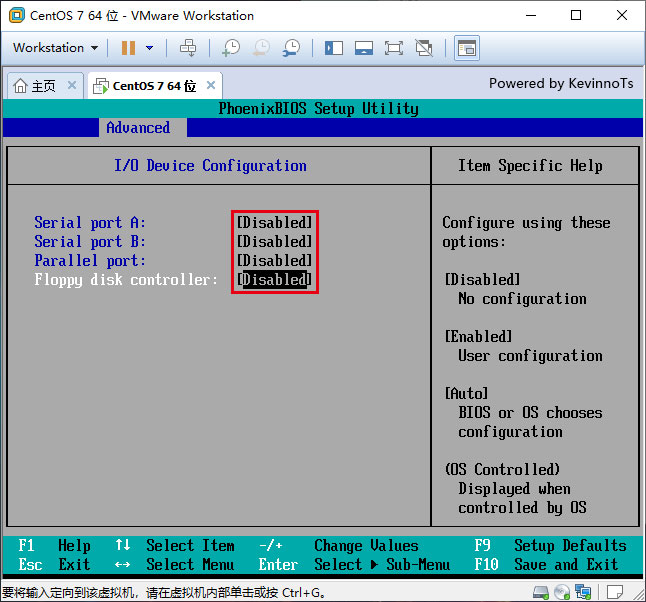Send Ctrl+Alt+Del to the virtual machine
The width and height of the screenshot is (646, 602).
click(x=188, y=48)
